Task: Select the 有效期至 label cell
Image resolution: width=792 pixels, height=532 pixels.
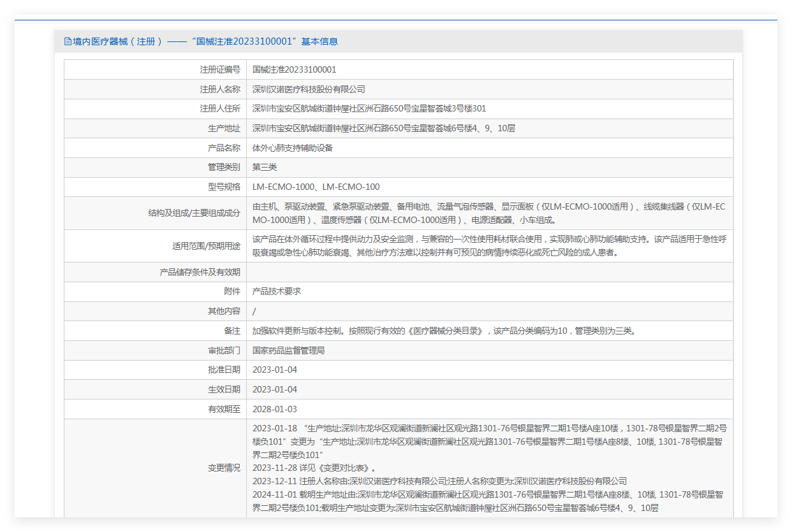Action: pyautogui.click(x=155, y=409)
